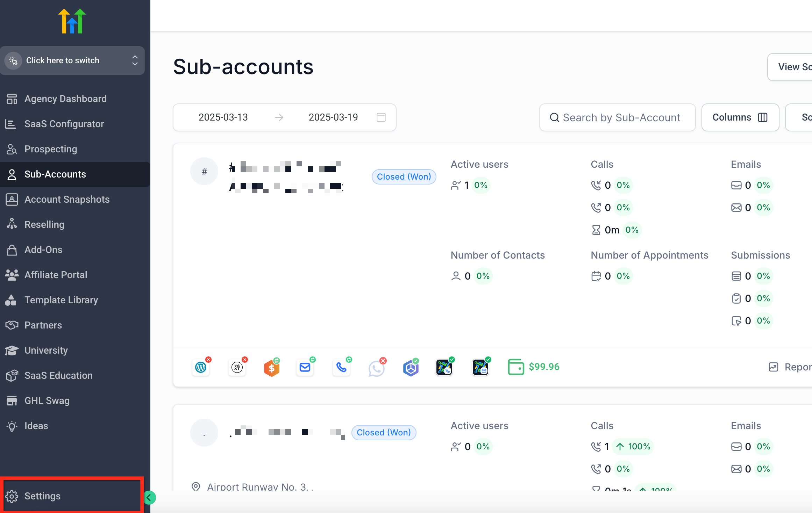Go to SaaS Configurator menu item
The width and height of the screenshot is (812, 513).
tap(64, 124)
